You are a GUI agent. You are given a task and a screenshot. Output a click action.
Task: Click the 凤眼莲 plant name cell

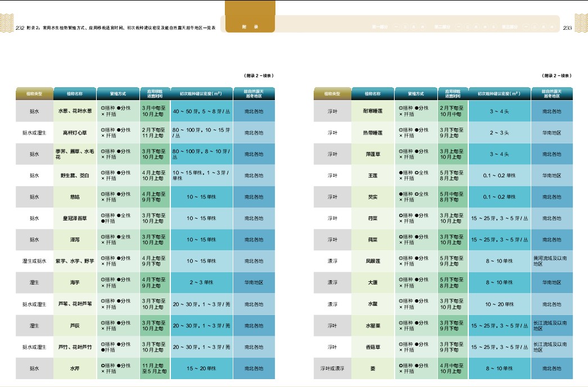tap(372, 261)
